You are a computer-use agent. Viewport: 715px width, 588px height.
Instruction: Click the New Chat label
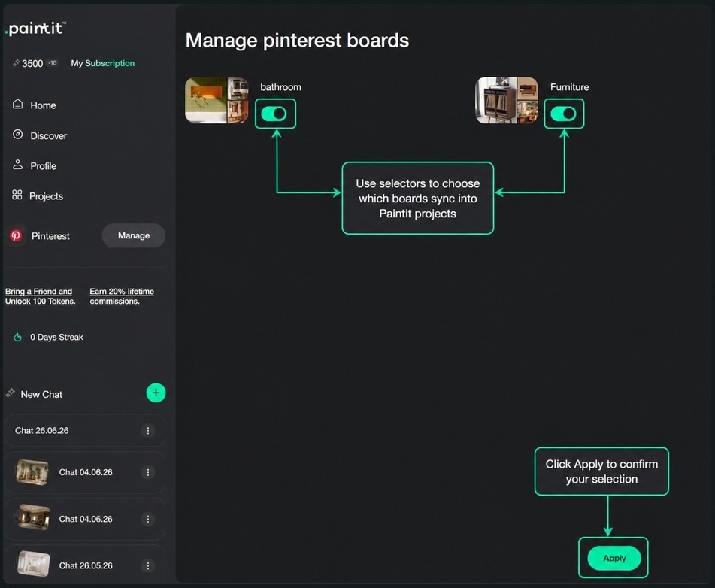[41, 394]
